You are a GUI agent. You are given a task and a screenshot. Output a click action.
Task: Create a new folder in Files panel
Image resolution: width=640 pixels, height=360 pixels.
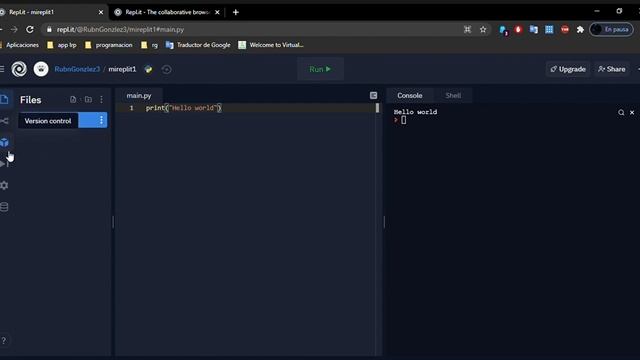(88, 100)
